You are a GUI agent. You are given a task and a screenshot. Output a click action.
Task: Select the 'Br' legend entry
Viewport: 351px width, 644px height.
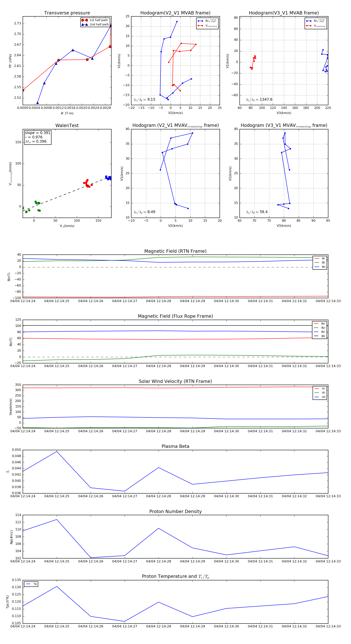tap(320, 259)
